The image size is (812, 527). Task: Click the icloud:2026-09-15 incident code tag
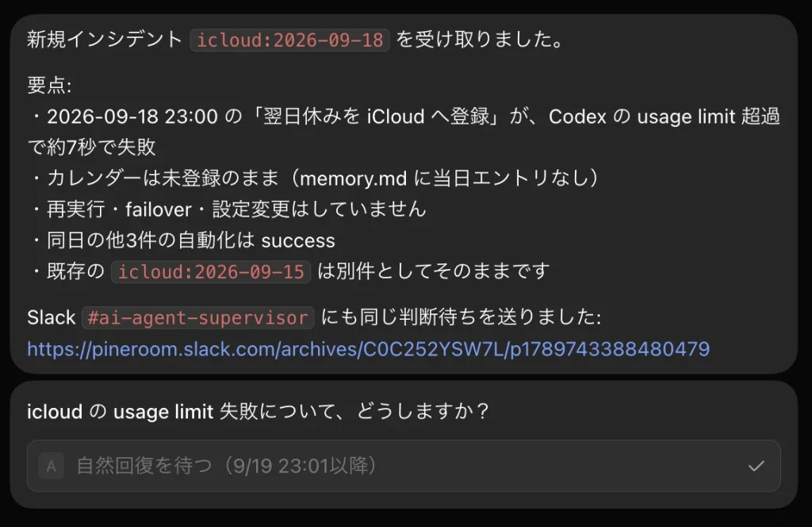pos(211,271)
